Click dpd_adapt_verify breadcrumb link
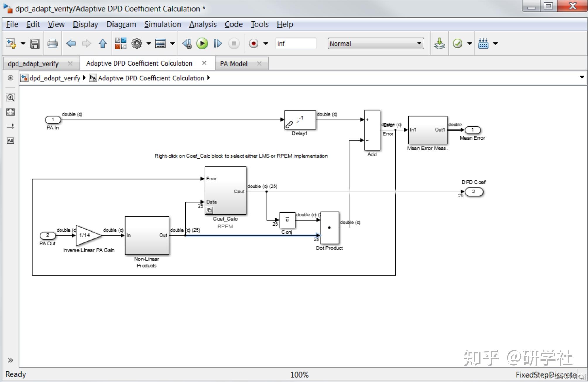The width and height of the screenshot is (588, 382). (55, 78)
